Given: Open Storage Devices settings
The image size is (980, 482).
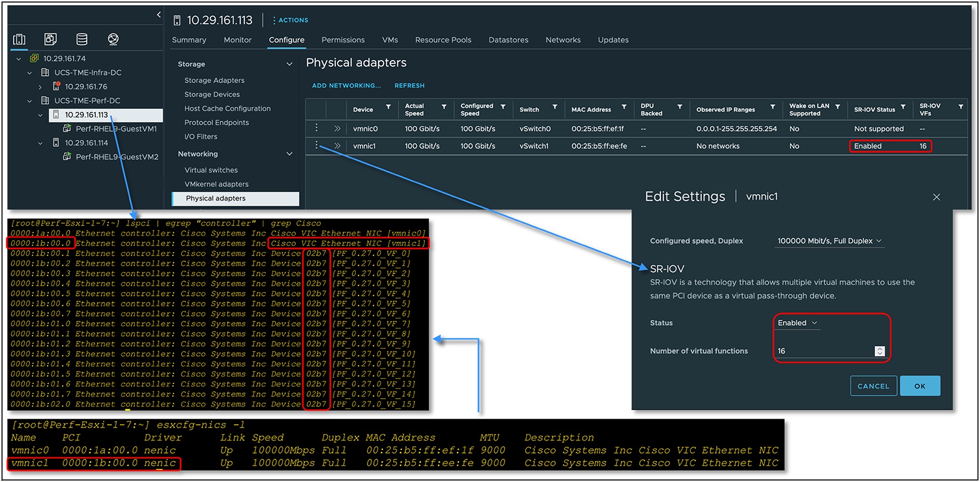Looking at the screenshot, I should coord(212,94).
